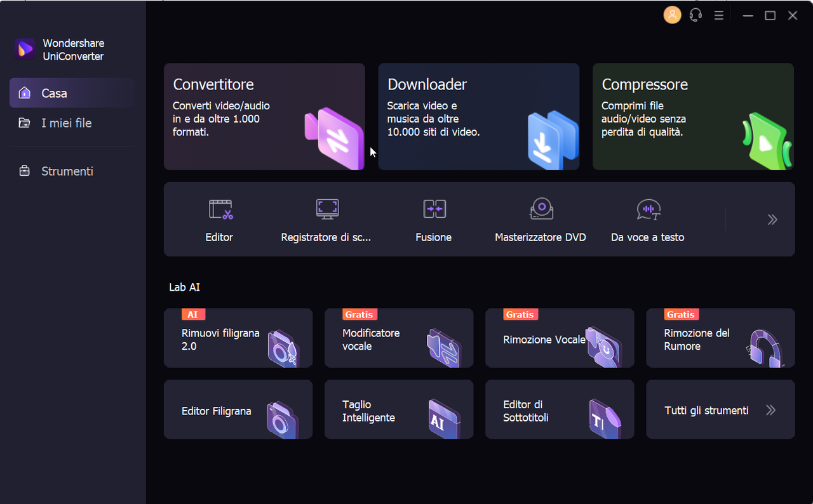The width and height of the screenshot is (813, 504).
Task: Launch Taglio Intelligente
Action: pos(399,409)
